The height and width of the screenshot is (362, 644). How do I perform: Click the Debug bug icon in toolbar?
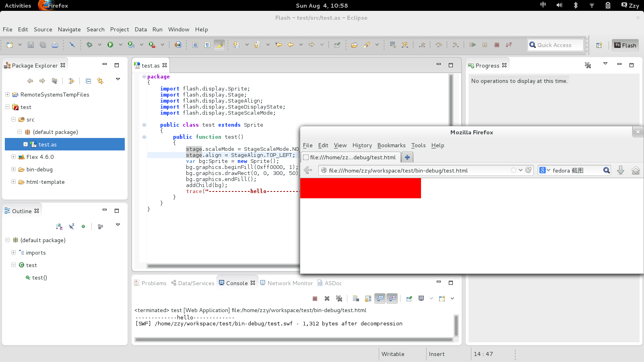click(x=89, y=45)
